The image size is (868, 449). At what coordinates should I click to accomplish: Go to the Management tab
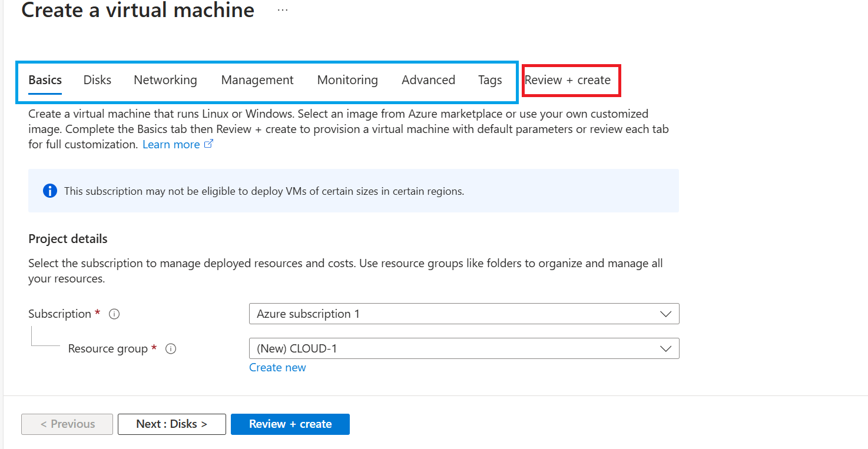257,80
